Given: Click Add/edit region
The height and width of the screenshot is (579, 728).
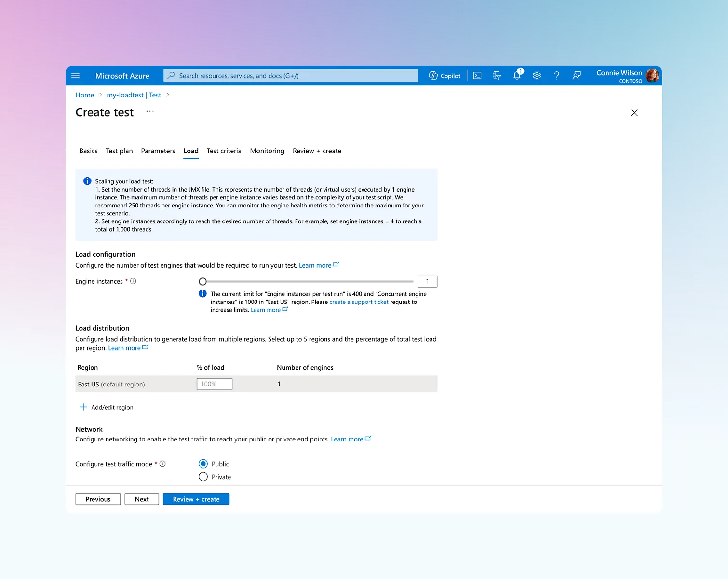Looking at the screenshot, I should (x=107, y=407).
